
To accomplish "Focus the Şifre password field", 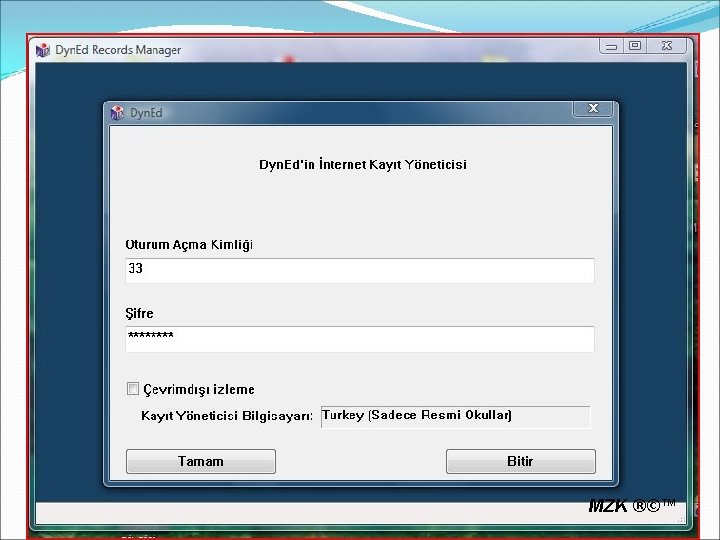I will click(x=360, y=339).
